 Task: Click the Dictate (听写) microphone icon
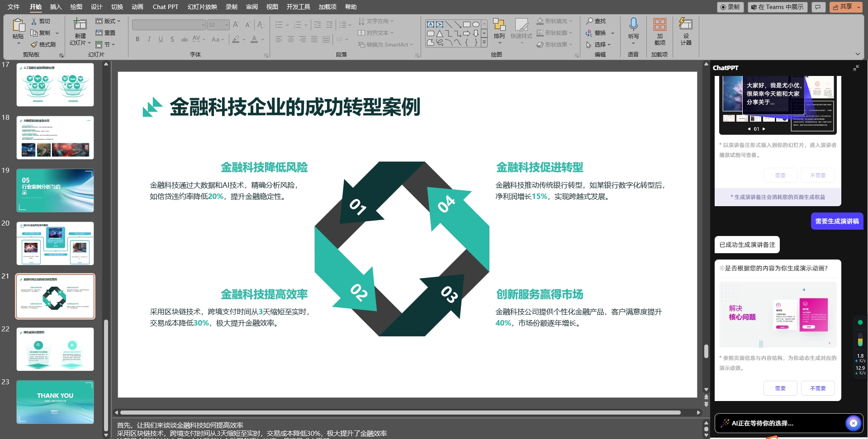[x=633, y=24]
